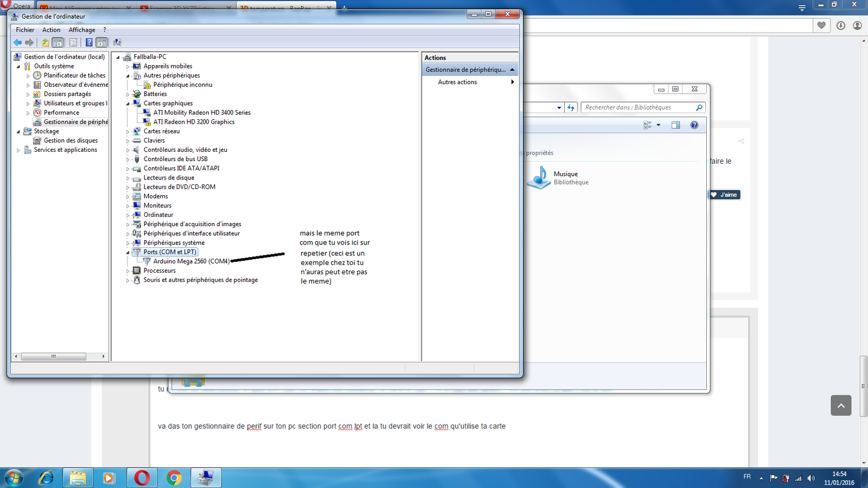Select Gestion des disques in left tree
This screenshot has height=488, width=868.
(71, 140)
